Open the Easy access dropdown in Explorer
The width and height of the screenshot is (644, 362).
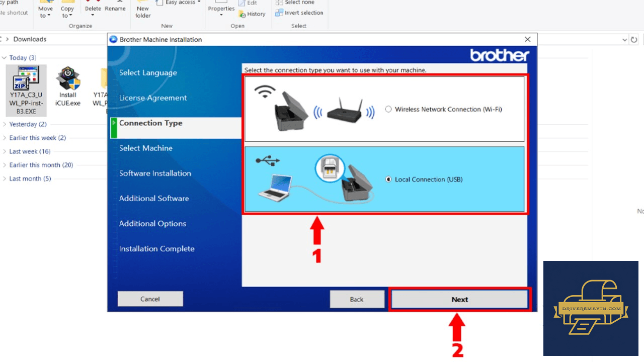coord(179,3)
